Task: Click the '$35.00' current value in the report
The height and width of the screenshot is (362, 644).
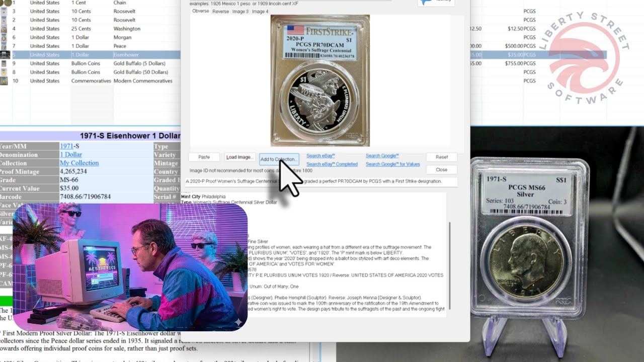Action: click(x=69, y=188)
